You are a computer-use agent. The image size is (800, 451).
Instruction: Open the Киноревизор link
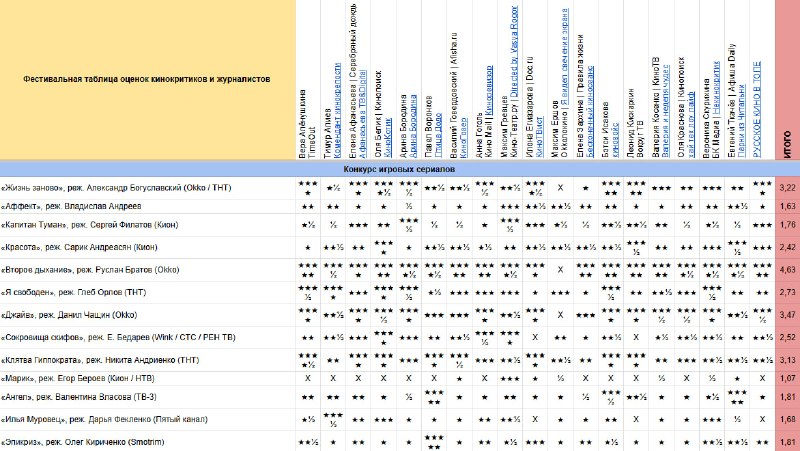489,90
